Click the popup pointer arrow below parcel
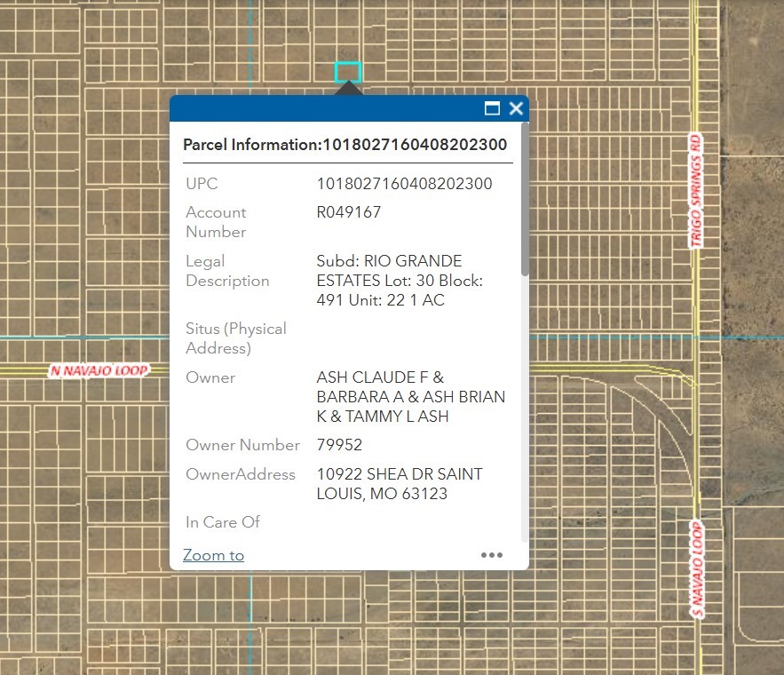 pyautogui.click(x=348, y=89)
